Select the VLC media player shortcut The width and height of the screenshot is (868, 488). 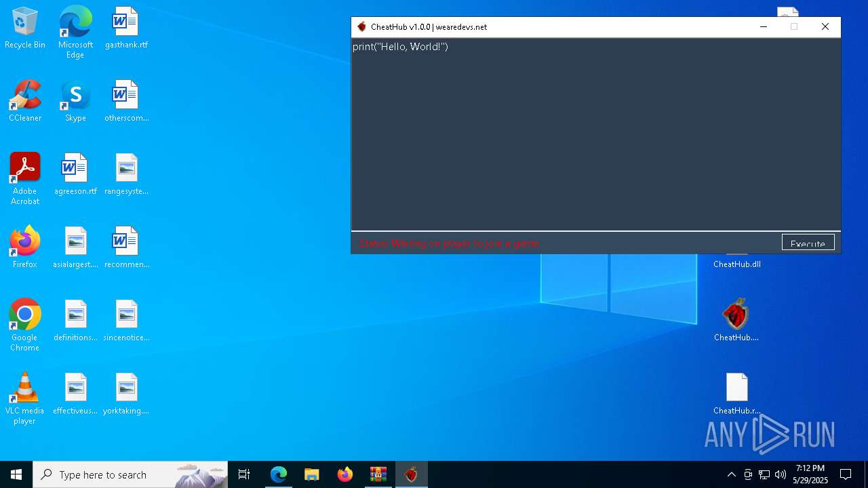25,399
